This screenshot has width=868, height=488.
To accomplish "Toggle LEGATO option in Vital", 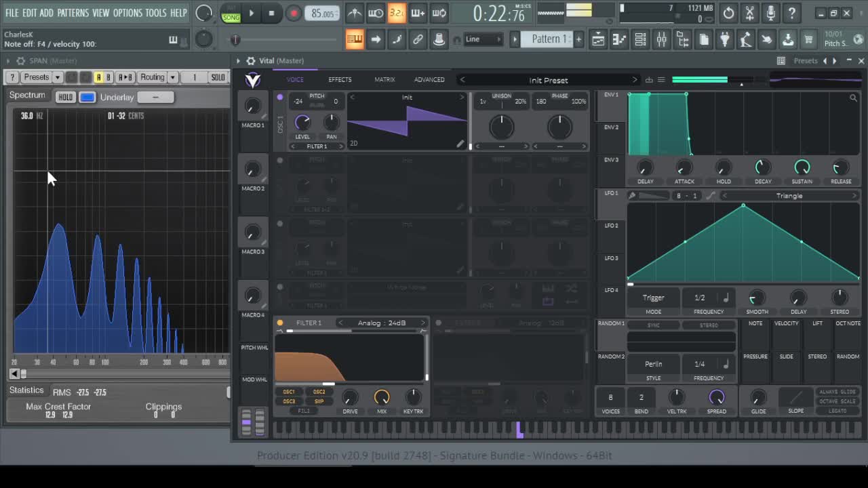I will [x=837, y=411].
